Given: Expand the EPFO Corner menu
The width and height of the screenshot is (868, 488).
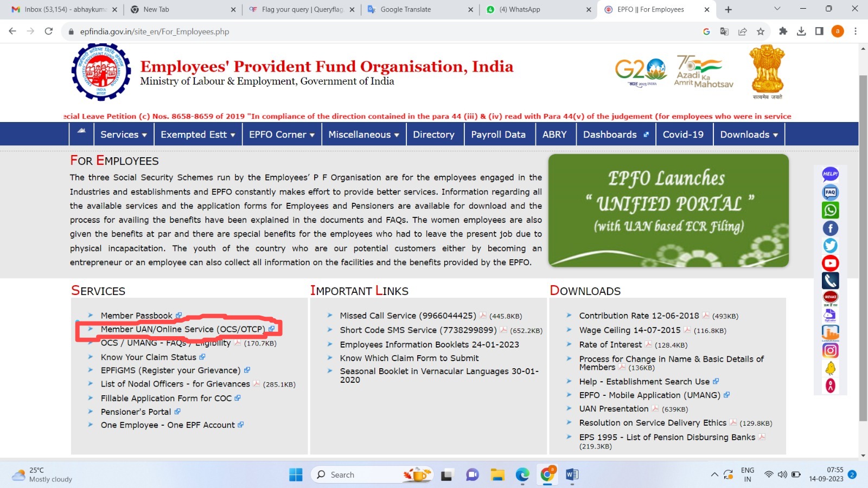Looking at the screenshot, I should tap(282, 134).
